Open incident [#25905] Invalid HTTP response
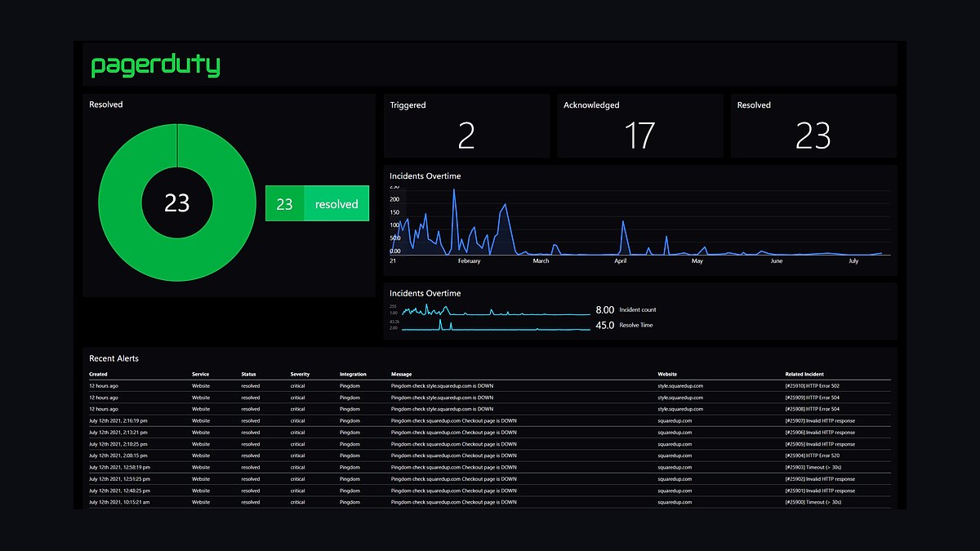Image resolution: width=980 pixels, height=551 pixels. point(820,444)
